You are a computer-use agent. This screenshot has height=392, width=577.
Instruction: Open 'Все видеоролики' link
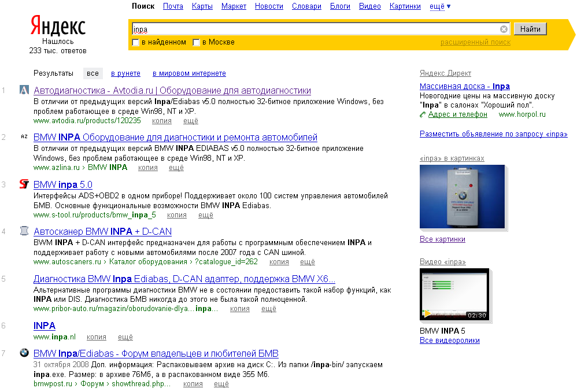[x=450, y=341]
